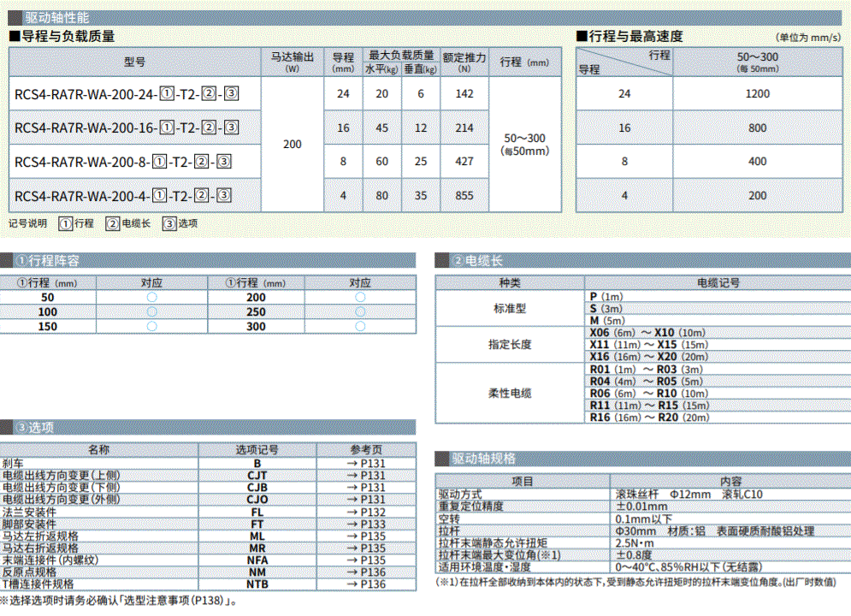
Task: Click the →P132 reference page entry
Action: [x=366, y=512]
